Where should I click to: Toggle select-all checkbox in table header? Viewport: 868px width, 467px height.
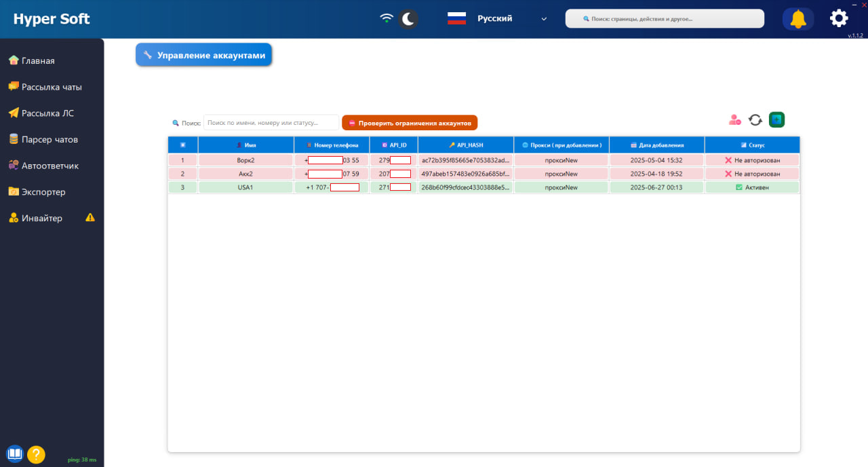182,145
